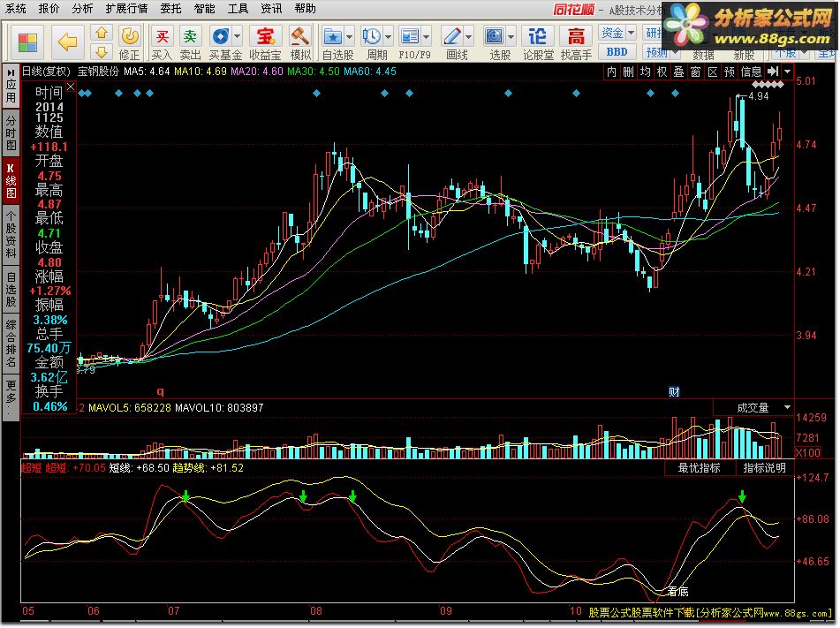Click the 指标说明 button
The image size is (840, 628).
click(764, 468)
